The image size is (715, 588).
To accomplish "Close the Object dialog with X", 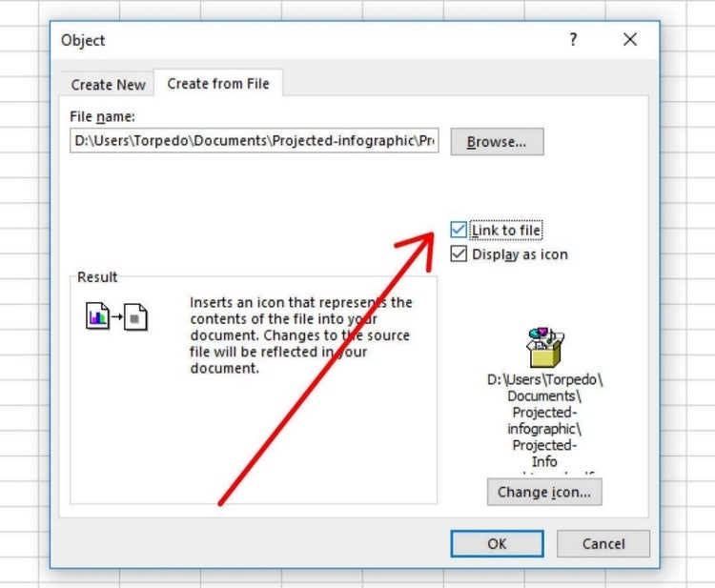I will [630, 40].
